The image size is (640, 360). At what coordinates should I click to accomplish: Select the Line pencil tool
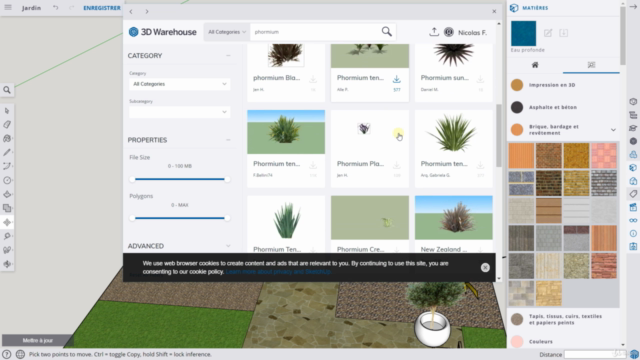7,152
